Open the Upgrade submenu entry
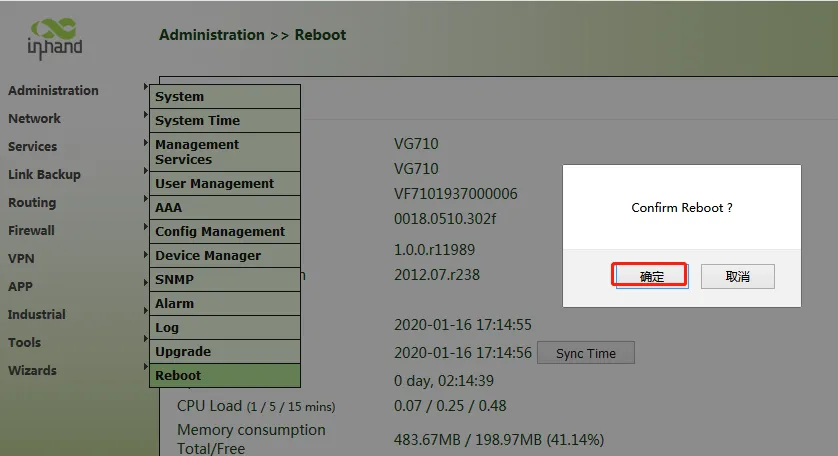Screen dimensions: 838x456 224,352
